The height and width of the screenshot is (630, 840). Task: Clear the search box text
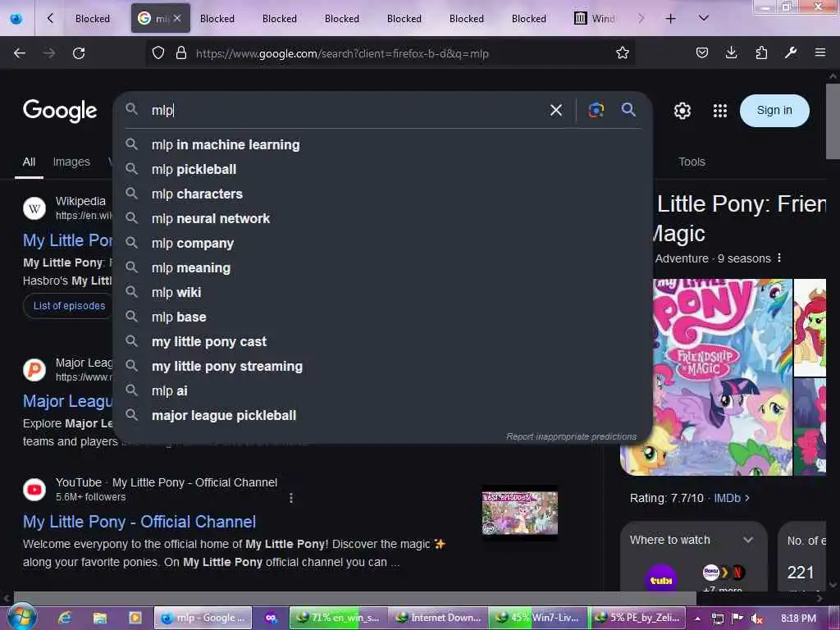click(556, 110)
